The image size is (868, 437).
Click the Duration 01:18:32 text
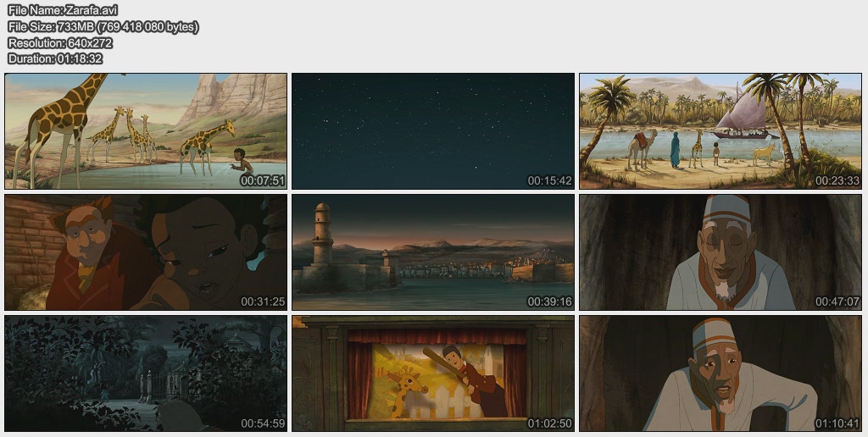tap(55, 59)
